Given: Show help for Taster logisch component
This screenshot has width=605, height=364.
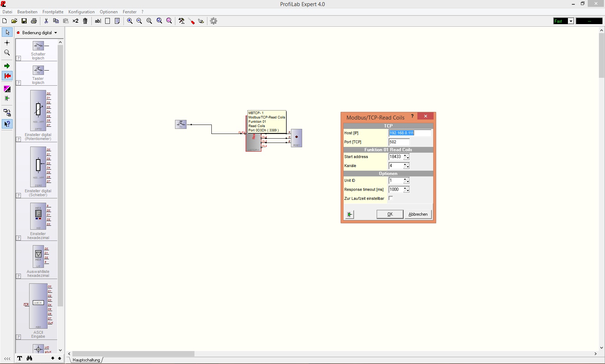Looking at the screenshot, I should [x=19, y=83].
